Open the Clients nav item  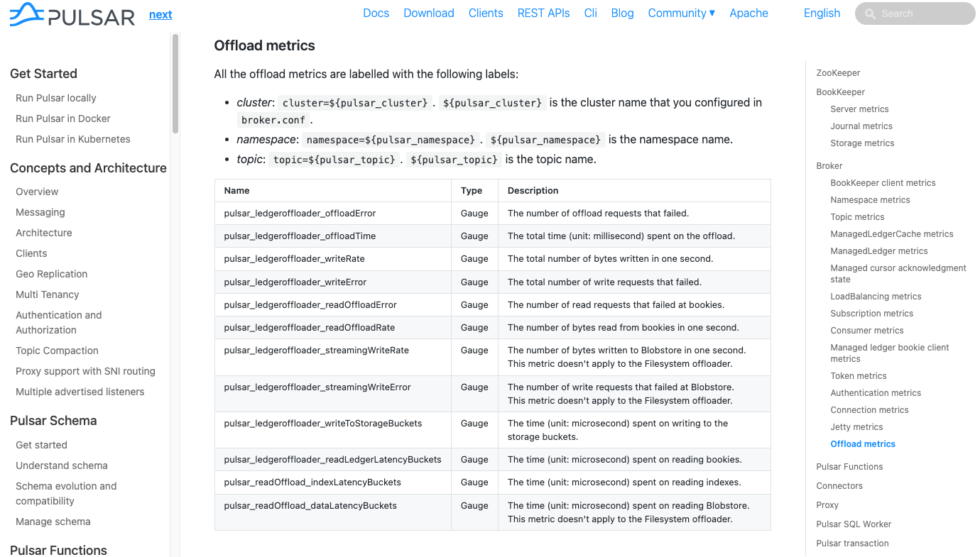(486, 13)
